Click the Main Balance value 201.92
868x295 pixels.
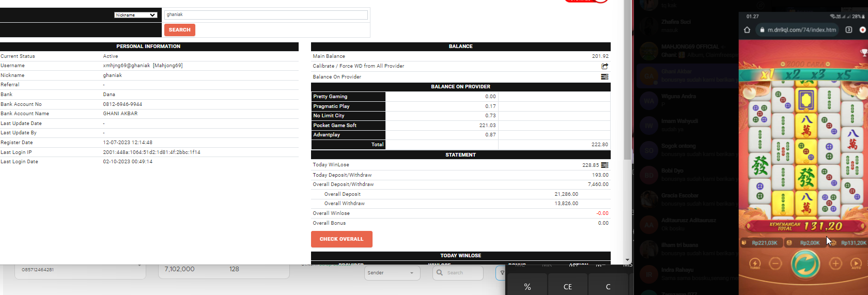(x=600, y=56)
